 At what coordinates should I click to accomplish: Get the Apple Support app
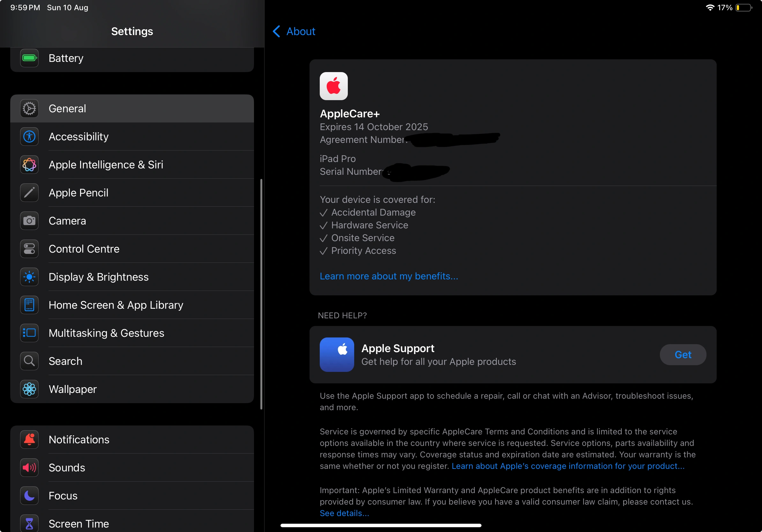[683, 355]
